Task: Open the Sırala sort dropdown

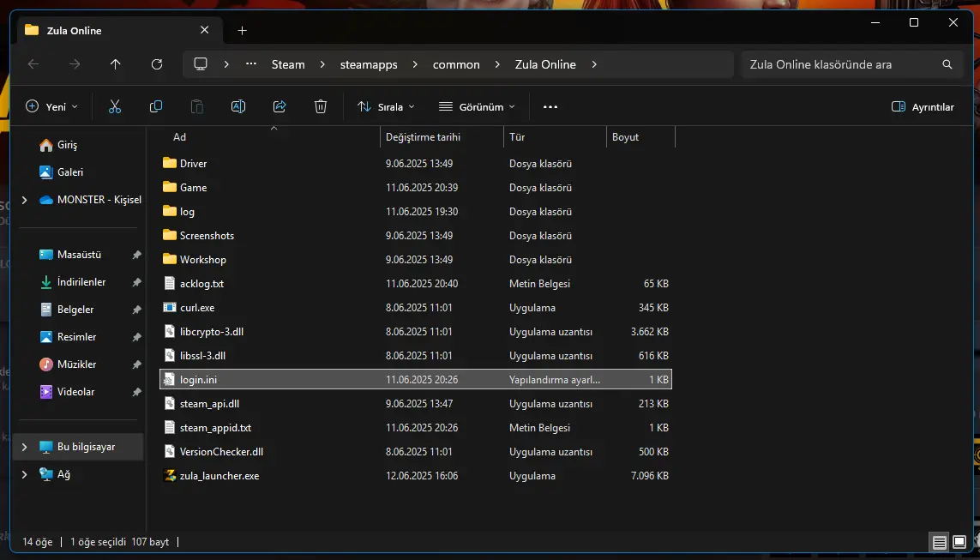Action: tap(386, 107)
